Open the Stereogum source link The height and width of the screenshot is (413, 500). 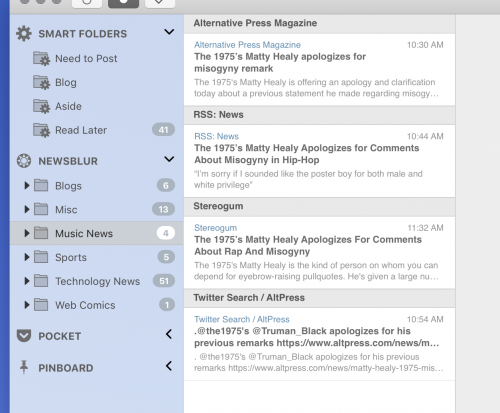pos(215,228)
